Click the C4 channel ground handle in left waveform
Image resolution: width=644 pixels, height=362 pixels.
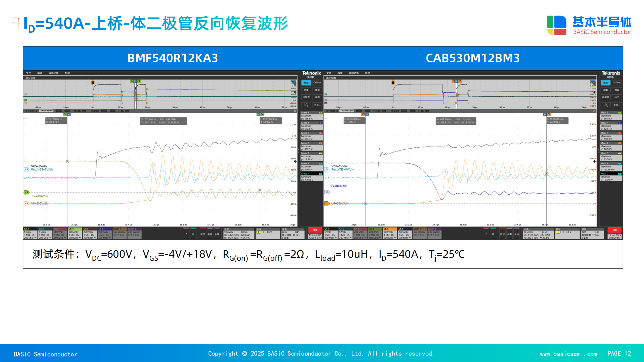coord(26,192)
